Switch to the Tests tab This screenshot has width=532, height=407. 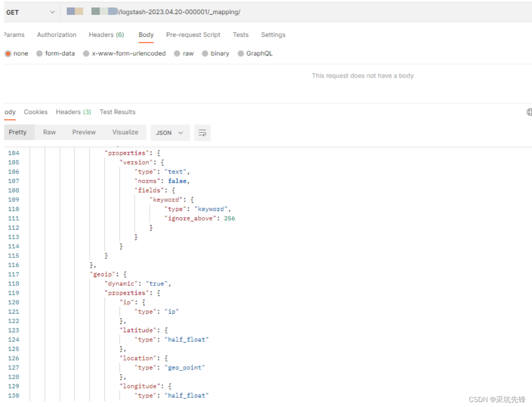click(241, 35)
